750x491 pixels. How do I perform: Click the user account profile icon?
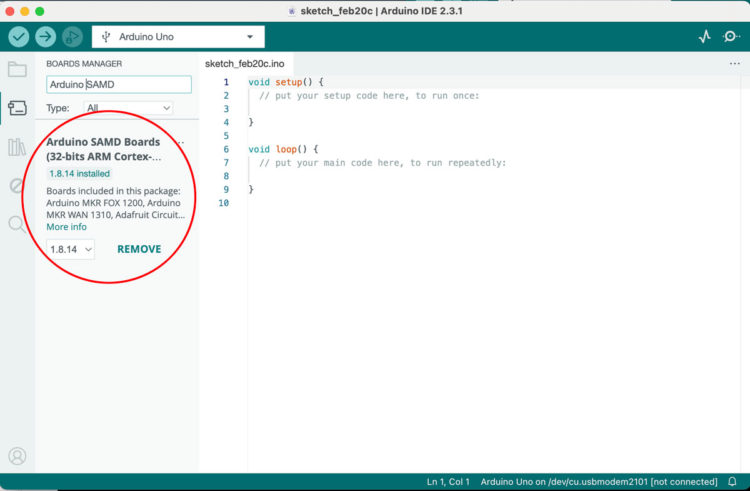tap(17, 456)
